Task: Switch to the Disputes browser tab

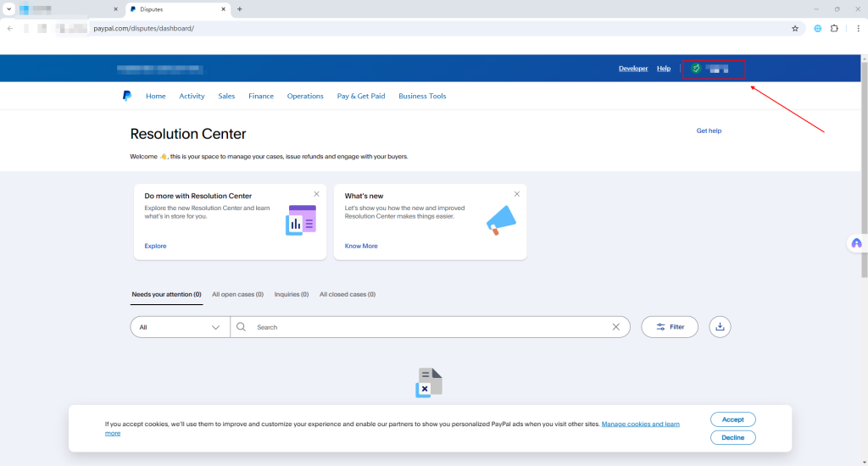Action: [x=176, y=9]
